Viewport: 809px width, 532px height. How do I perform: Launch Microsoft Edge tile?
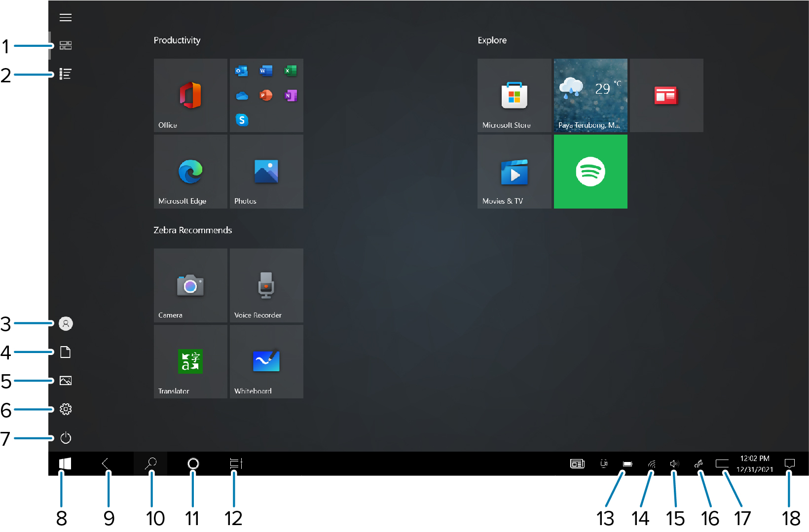(190, 172)
